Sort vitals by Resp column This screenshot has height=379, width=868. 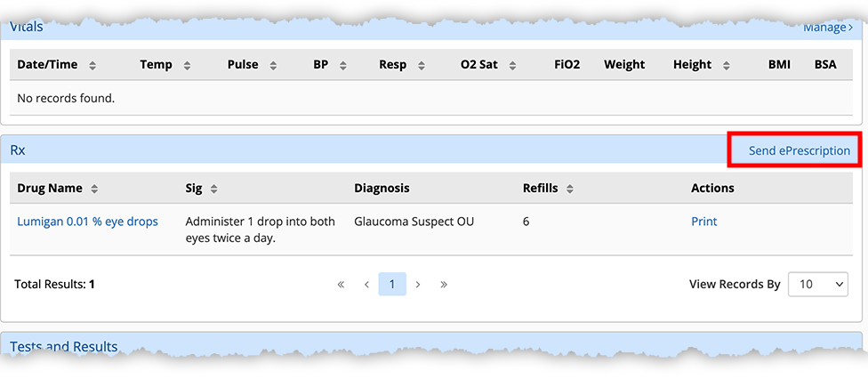422,65
